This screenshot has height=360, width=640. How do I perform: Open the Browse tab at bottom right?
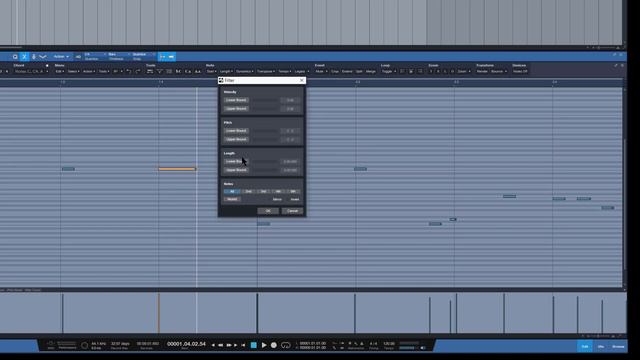pyautogui.click(x=618, y=347)
